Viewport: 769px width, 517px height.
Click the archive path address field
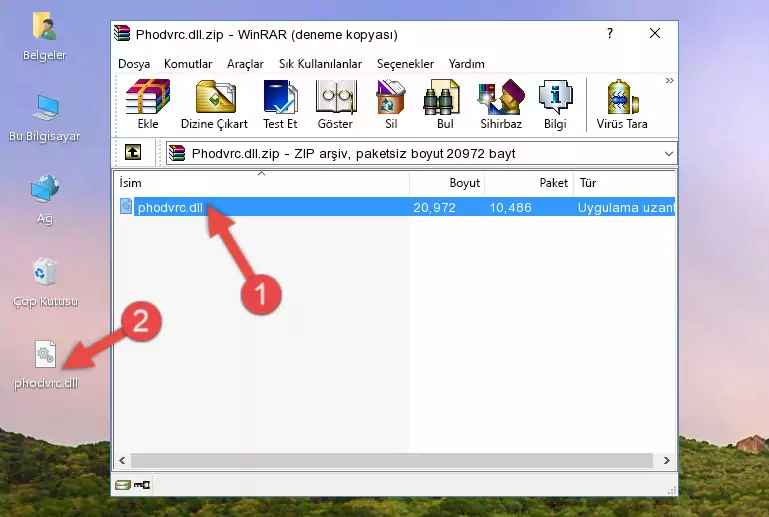tap(422, 154)
